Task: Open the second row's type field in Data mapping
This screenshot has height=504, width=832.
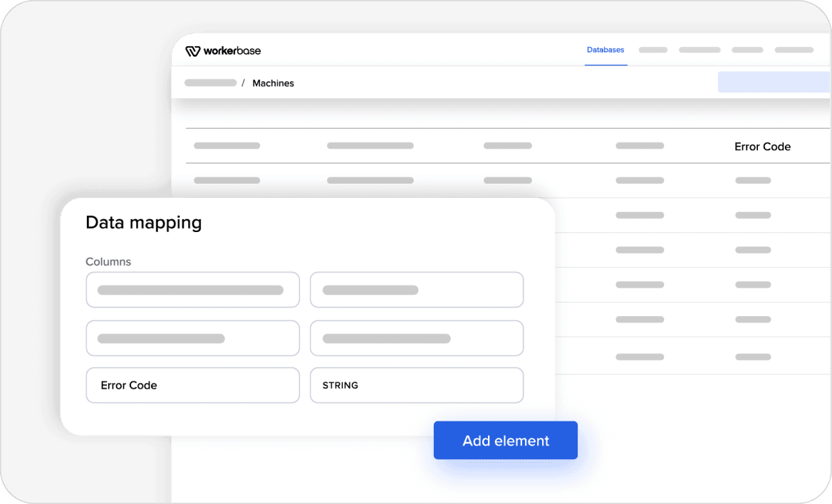Action: pos(417,338)
